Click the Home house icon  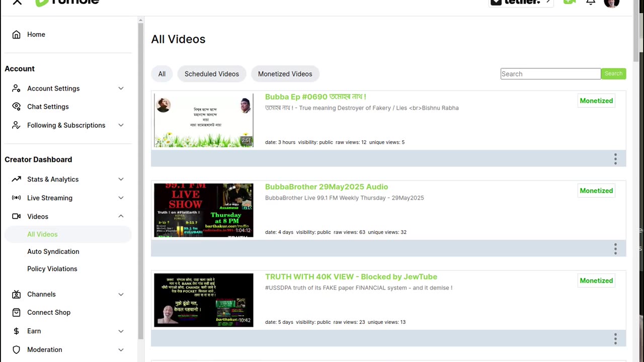coord(17,34)
